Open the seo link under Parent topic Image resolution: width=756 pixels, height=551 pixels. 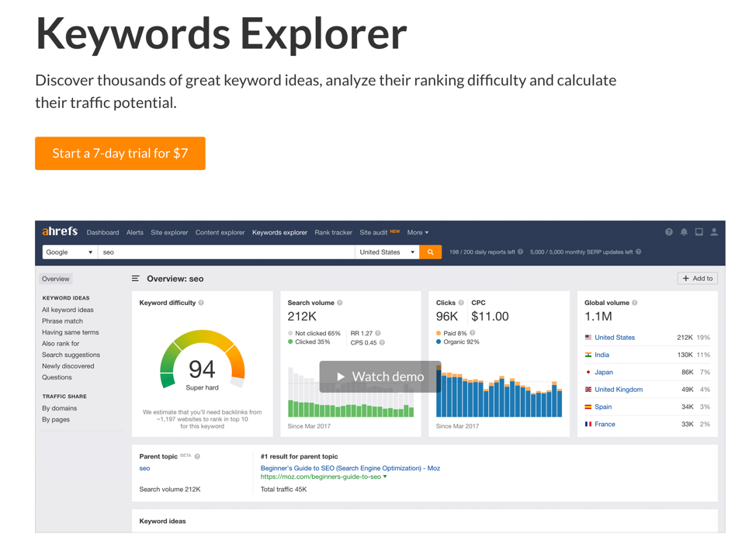click(x=144, y=468)
